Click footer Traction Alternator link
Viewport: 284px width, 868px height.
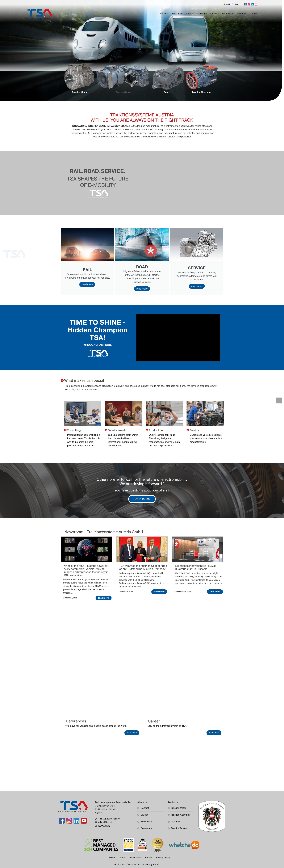[x=180, y=815]
